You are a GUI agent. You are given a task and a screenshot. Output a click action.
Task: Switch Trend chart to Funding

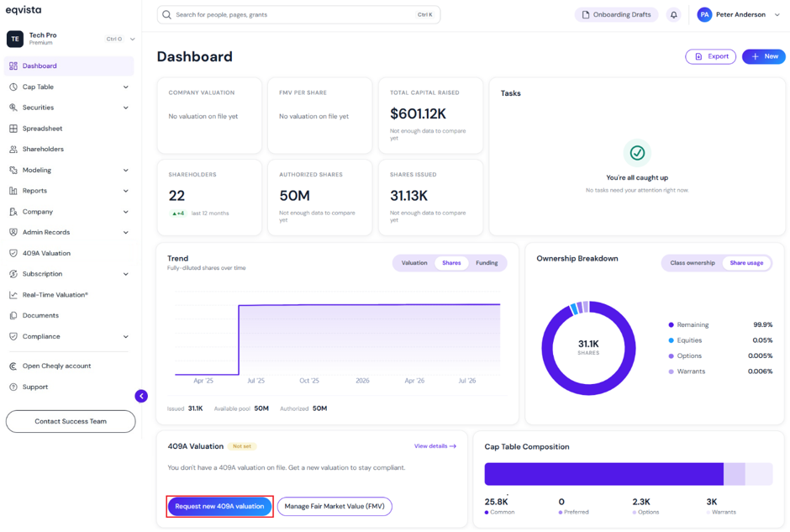(487, 263)
